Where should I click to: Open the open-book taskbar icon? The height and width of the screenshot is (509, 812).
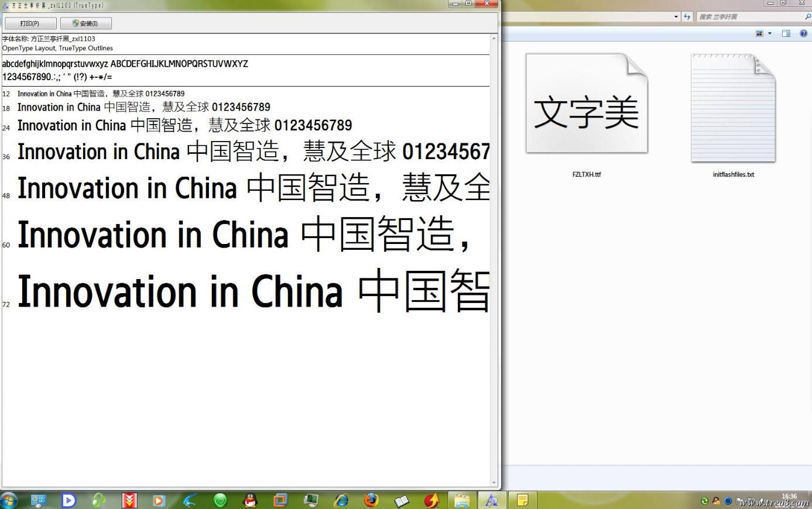click(402, 500)
